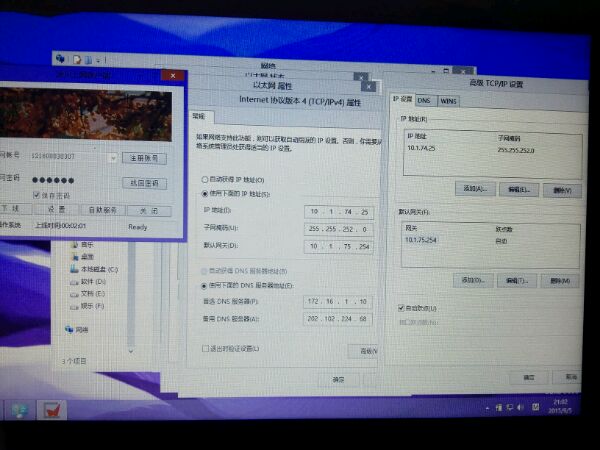Screen dimensions: 600x450
Task: Click the default gateway field 10.1.75.254
Action: pos(339,246)
